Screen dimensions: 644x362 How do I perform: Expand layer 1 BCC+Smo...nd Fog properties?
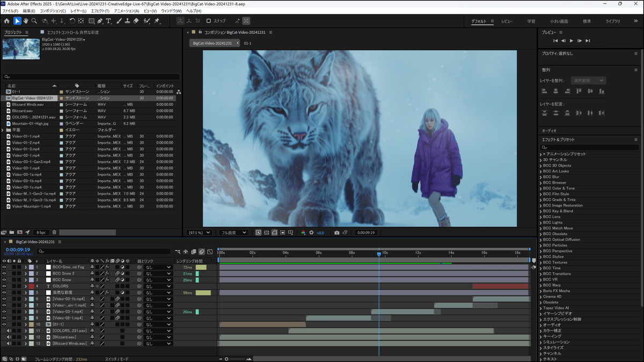(x=25, y=267)
